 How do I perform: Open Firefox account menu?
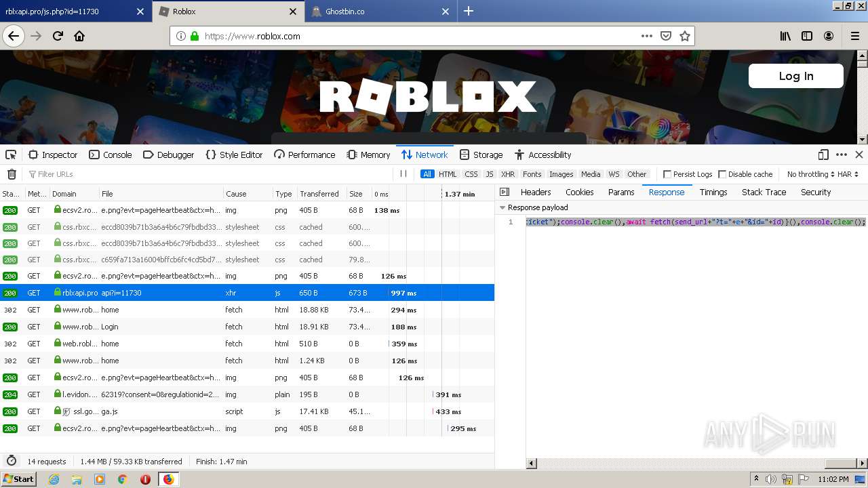829,36
